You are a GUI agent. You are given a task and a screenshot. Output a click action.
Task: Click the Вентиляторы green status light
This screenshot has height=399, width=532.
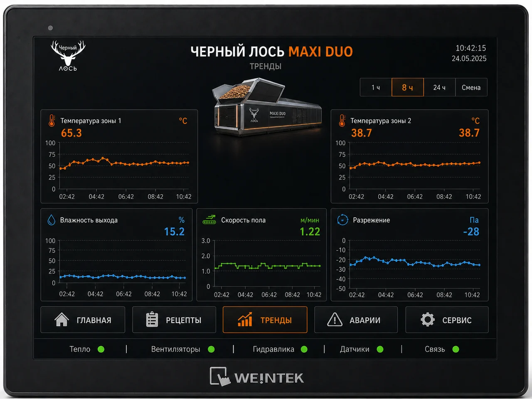(211, 349)
